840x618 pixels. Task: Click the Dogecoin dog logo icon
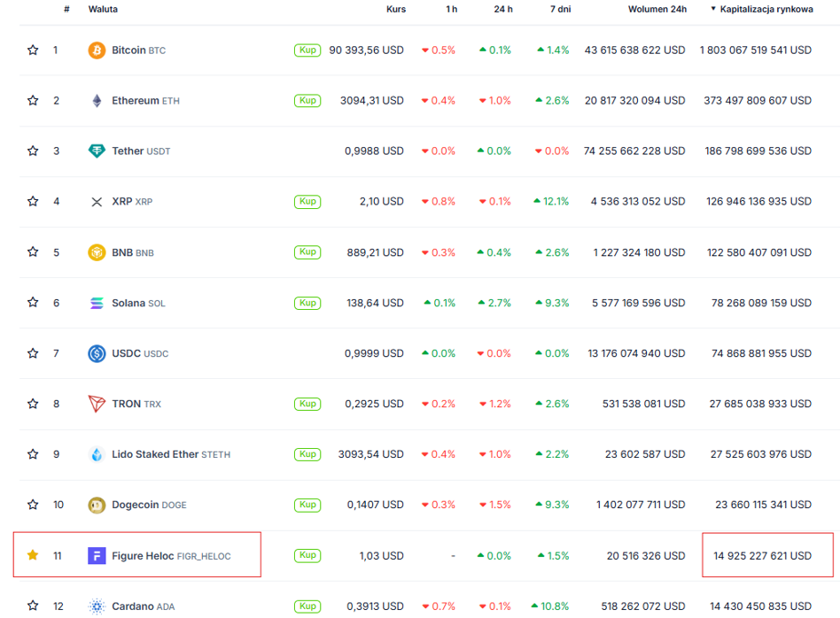(x=97, y=505)
